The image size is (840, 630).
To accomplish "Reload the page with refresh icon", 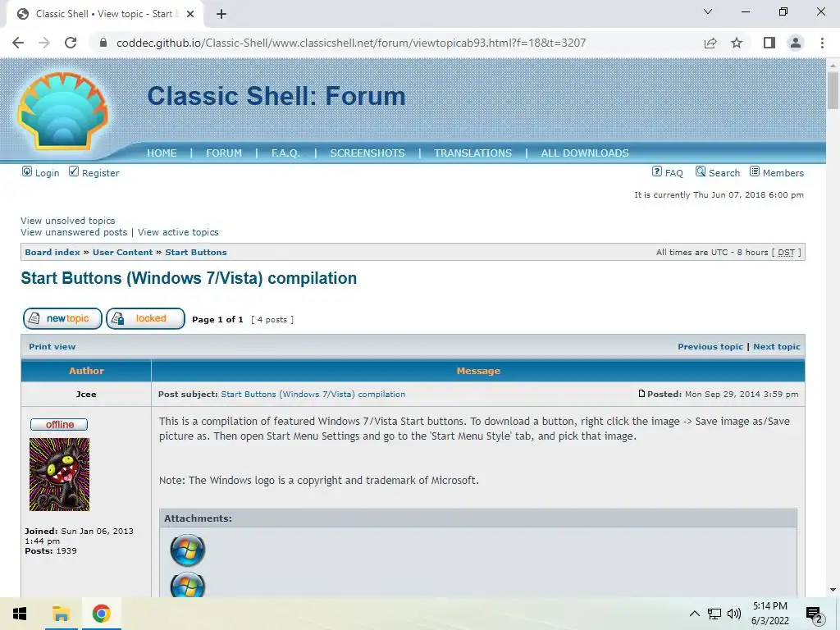I will click(71, 43).
